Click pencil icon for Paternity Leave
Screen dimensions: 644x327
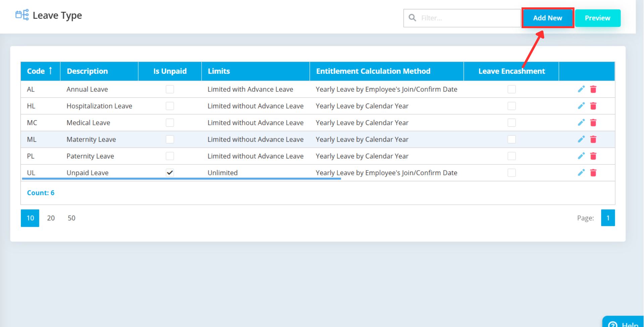tap(581, 156)
